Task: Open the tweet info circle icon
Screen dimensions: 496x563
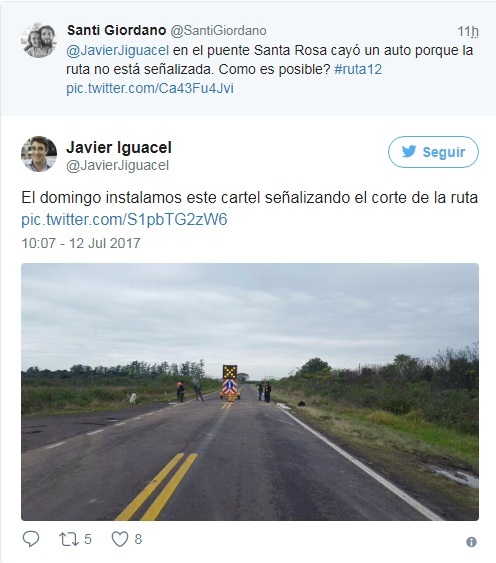Action: [x=471, y=542]
